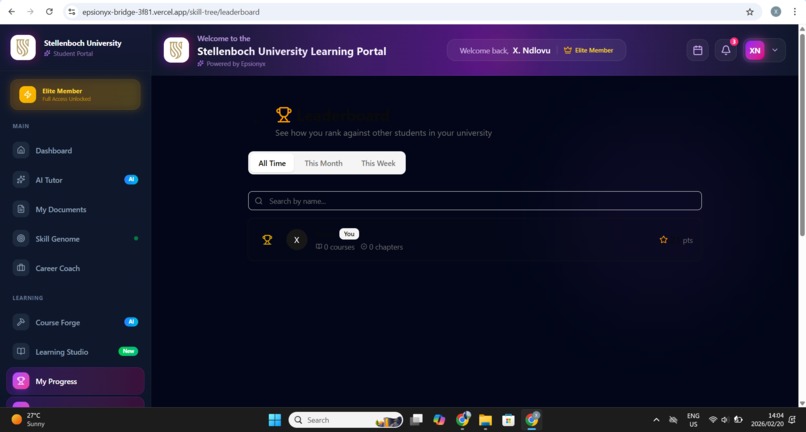This screenshot has height=432, width=806.
Task: Click the You badge
Action: 349,233
